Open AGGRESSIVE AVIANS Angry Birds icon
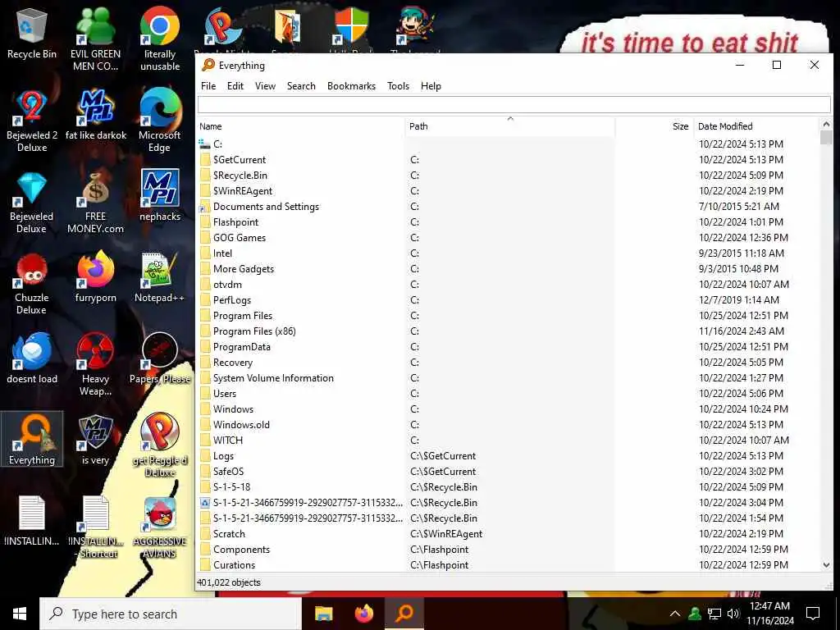This screenshot has height=630, width=840. [160, 527]
